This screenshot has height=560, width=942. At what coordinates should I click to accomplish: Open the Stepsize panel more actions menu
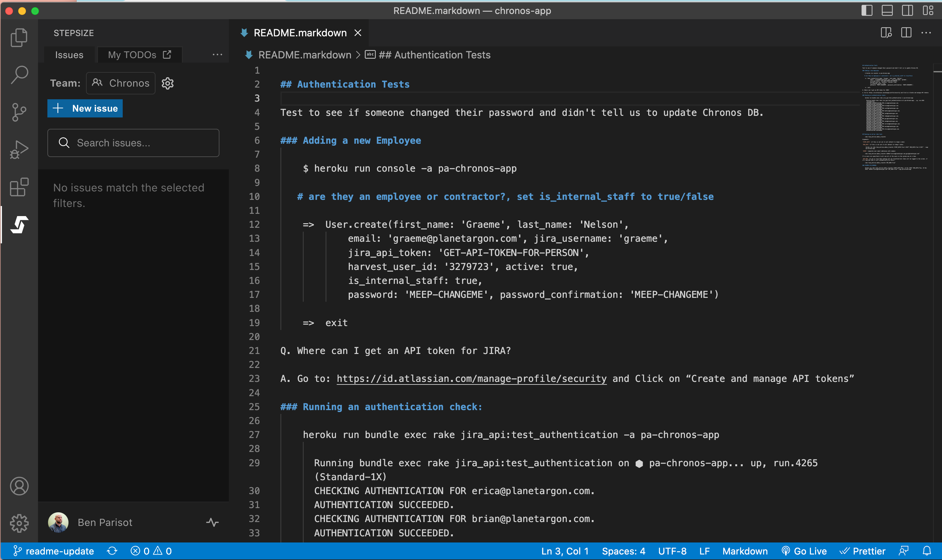point(217,55)
